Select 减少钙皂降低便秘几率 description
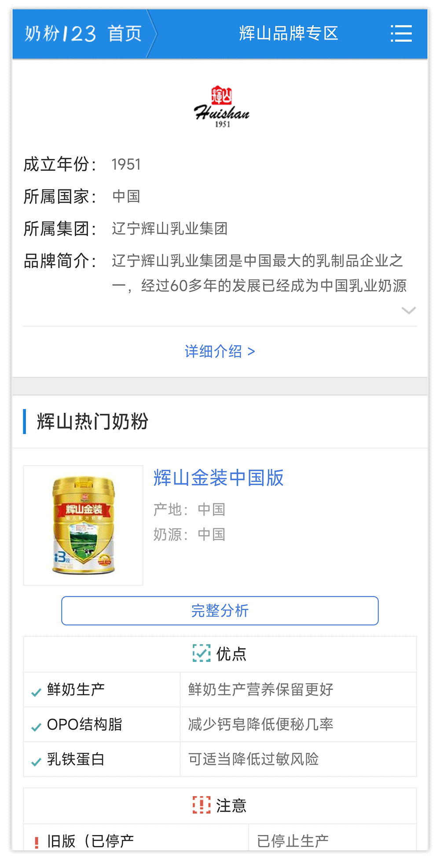Image resolution: width=440 pixels, height=868 pixels. pyautogui.click(x=298, y=724)
